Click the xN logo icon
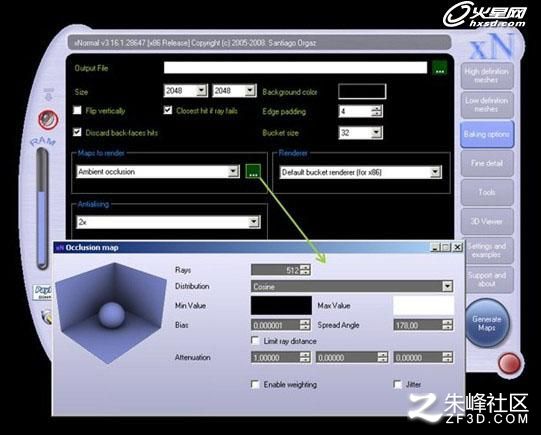 492,46
